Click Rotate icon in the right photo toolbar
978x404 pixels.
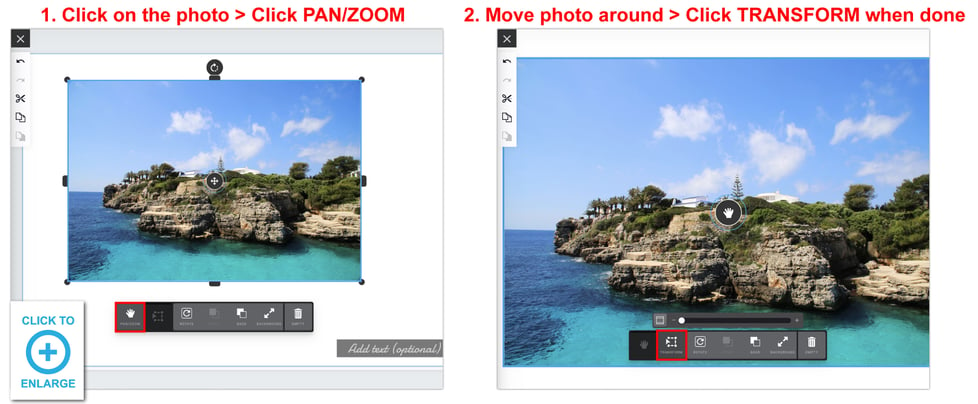[700, 345]
